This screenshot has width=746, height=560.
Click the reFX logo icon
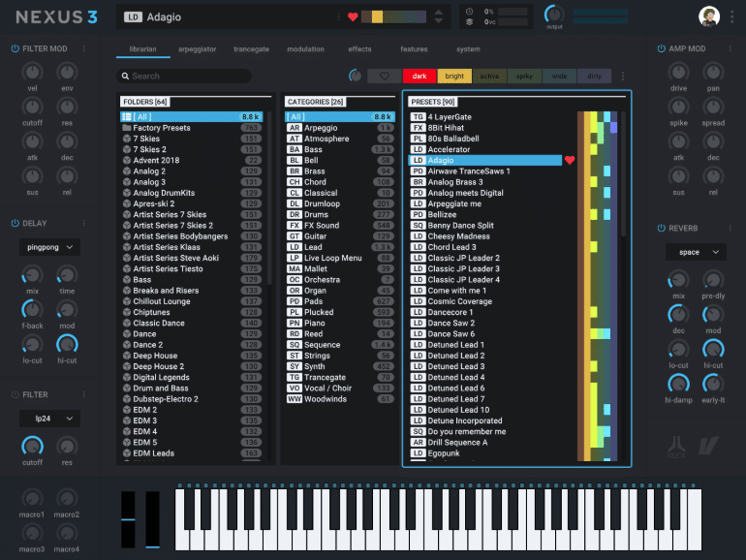(676, 448)
